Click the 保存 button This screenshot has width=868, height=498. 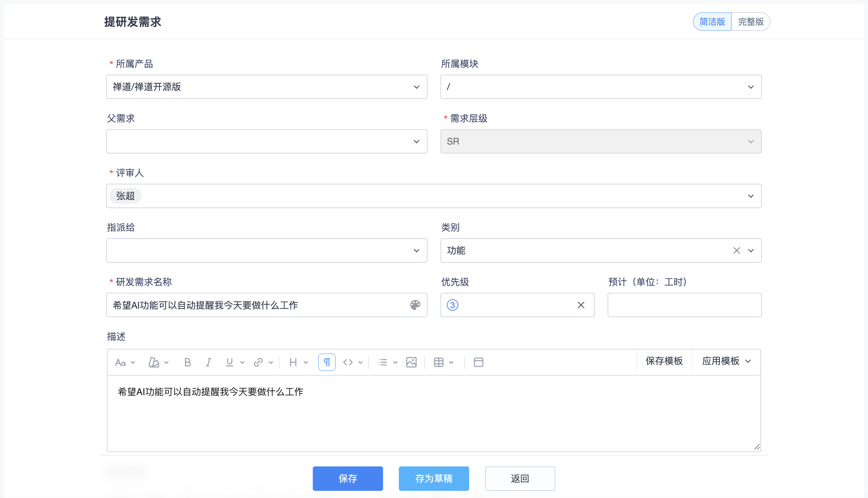[348, 479]
